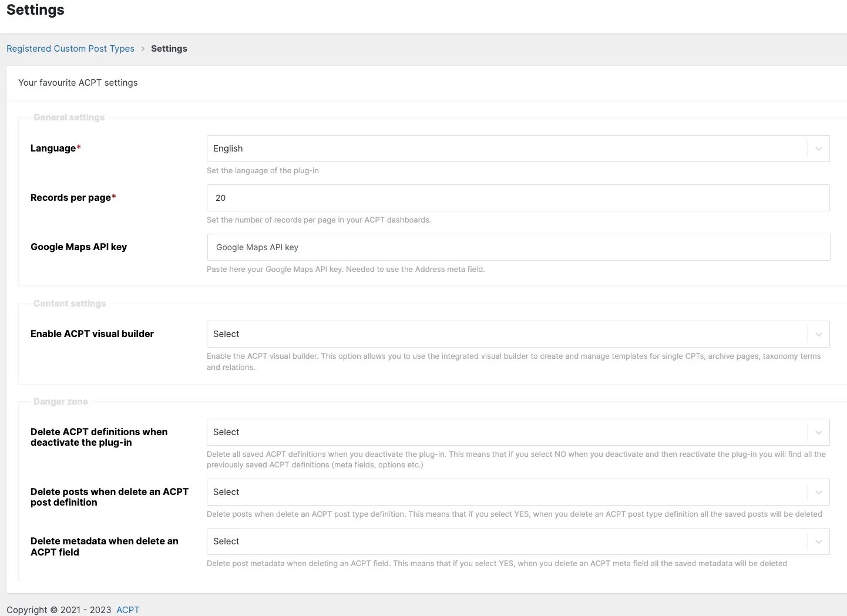Click the chevron on the Delete ACPT definitions select

[x=818, y=433]
